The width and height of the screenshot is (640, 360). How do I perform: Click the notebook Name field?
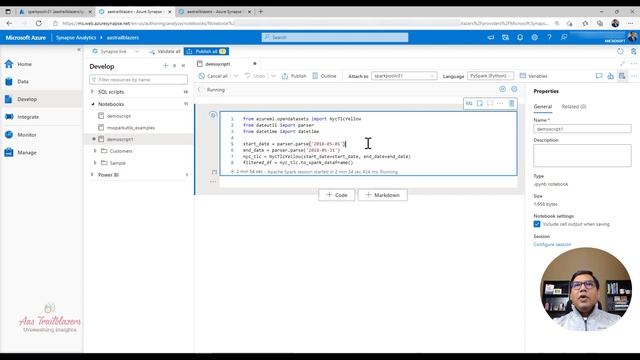[582, 129]
